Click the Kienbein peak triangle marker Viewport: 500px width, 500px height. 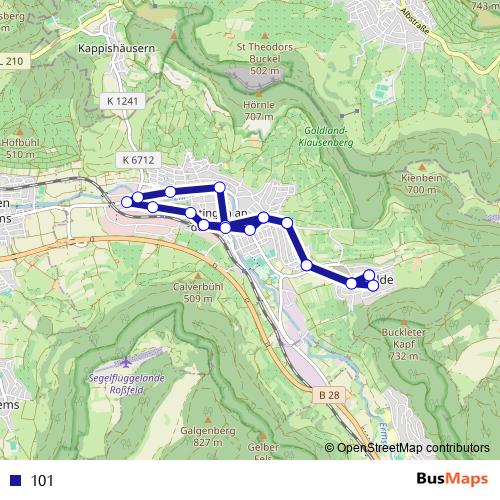[422, 167]
